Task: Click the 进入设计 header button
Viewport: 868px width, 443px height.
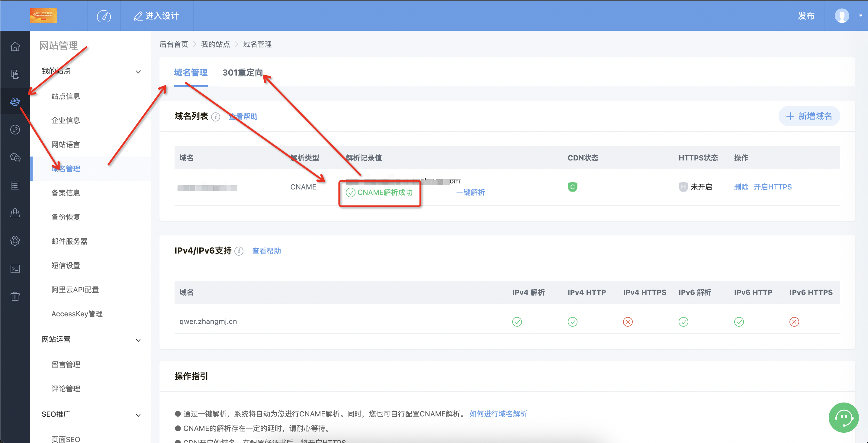Action: [x=157, y=16]
